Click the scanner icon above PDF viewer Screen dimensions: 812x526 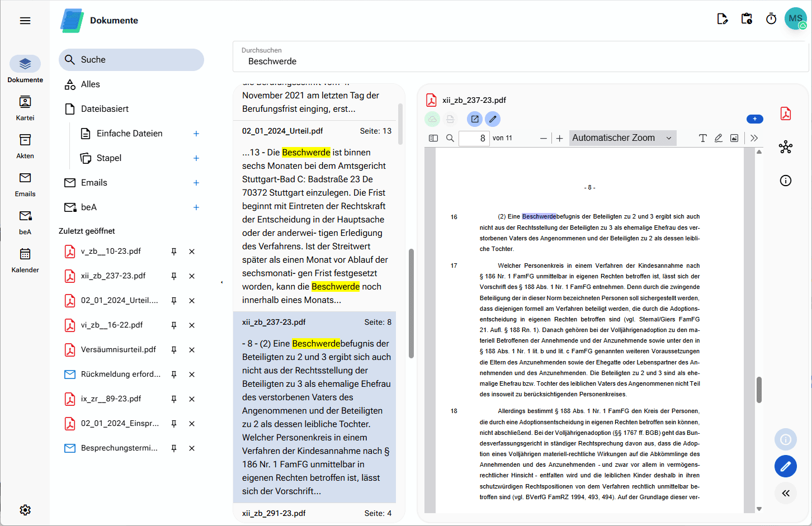click(x=450, y=119)
